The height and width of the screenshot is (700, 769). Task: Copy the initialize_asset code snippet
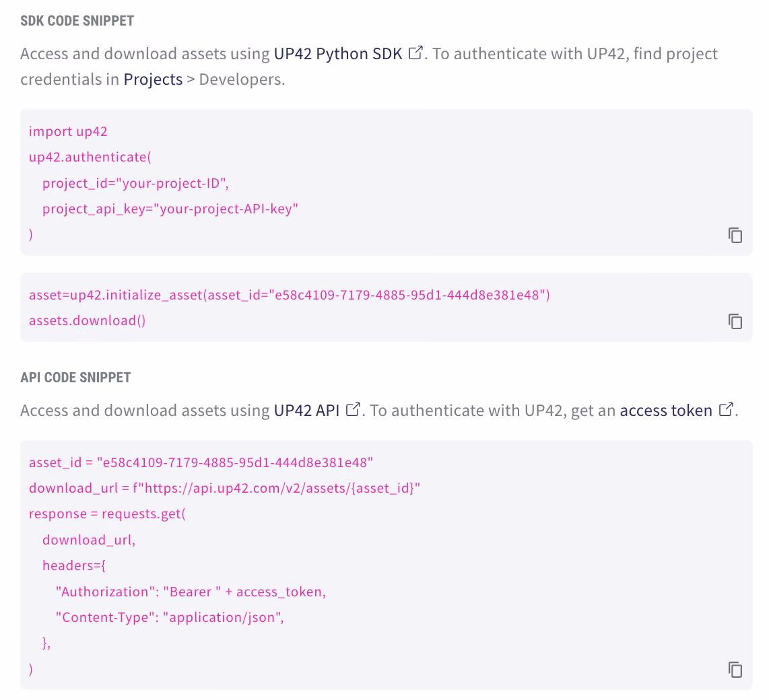735,322
